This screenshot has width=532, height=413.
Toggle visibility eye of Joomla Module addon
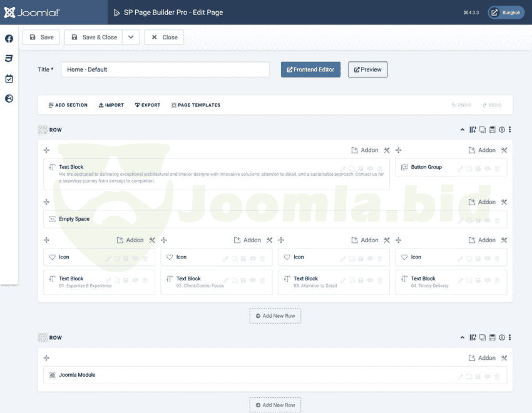[488, 376]
